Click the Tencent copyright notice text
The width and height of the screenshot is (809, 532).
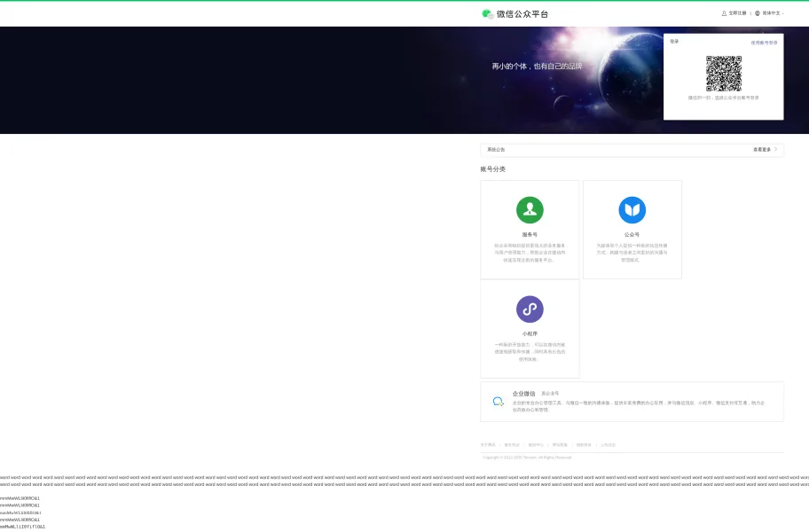[527, 458]
